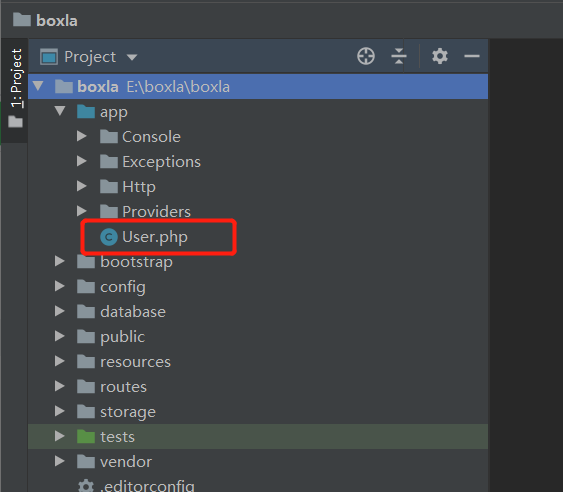Click the Collapse All icon in Project panel
563x492 pixels.
coord(399,56)
